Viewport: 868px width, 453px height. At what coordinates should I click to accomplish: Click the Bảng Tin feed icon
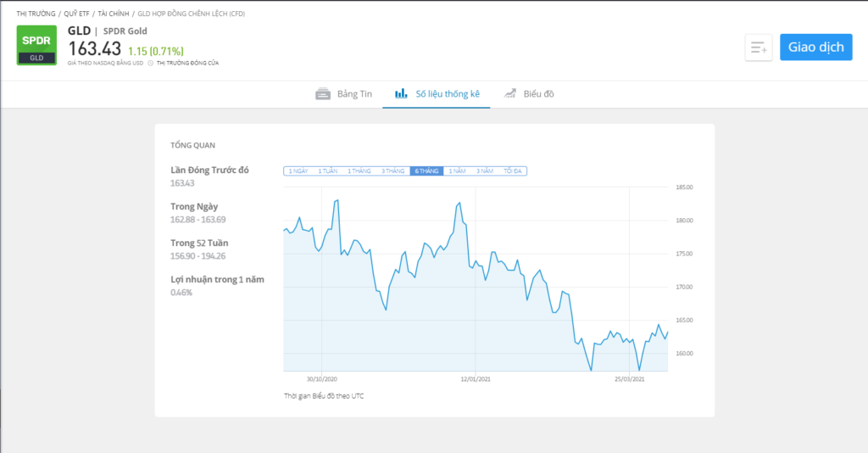(323, 94)
